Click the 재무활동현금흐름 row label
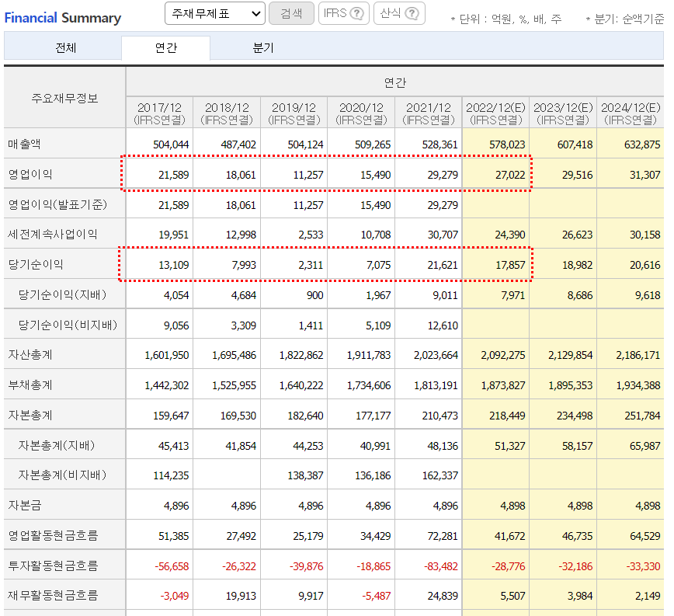Image resolution: width=674 pixels, height=616 pixels. pyautogui.click(x=53, y=595)
